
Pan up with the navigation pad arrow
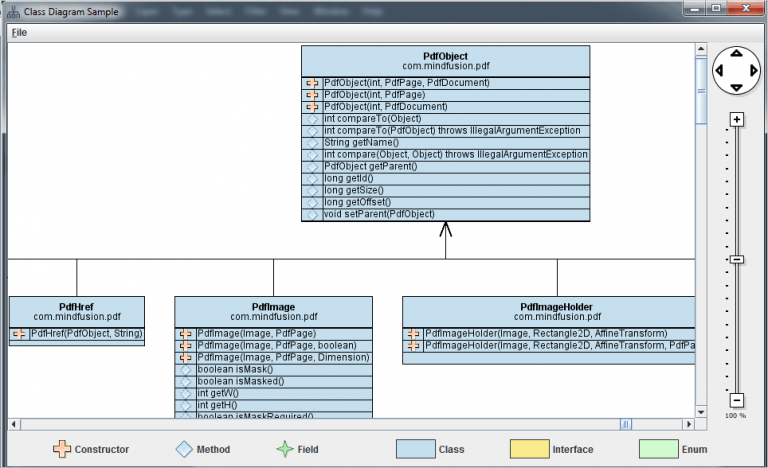coord(736,53)
